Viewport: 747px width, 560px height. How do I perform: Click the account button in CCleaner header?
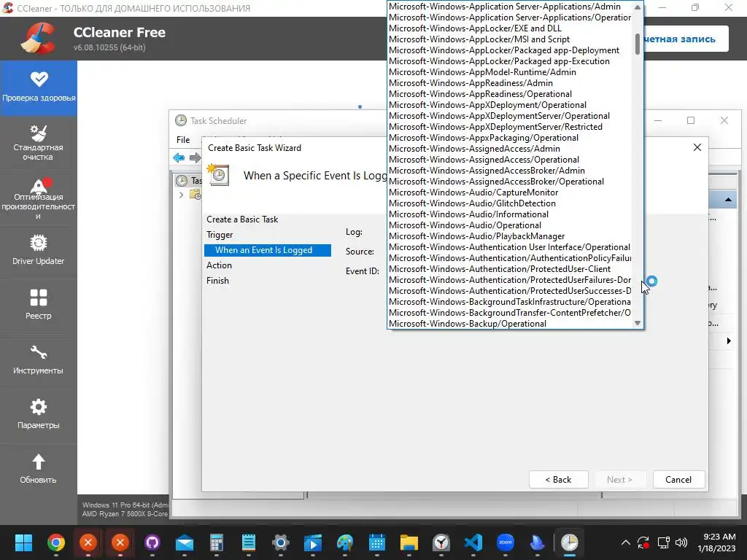pyautogui.click(x=686, y=39)
